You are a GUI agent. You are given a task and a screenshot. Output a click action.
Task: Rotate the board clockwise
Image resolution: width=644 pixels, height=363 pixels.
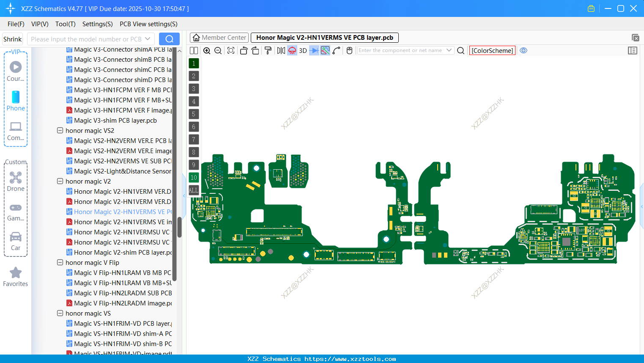pos(255,50)
